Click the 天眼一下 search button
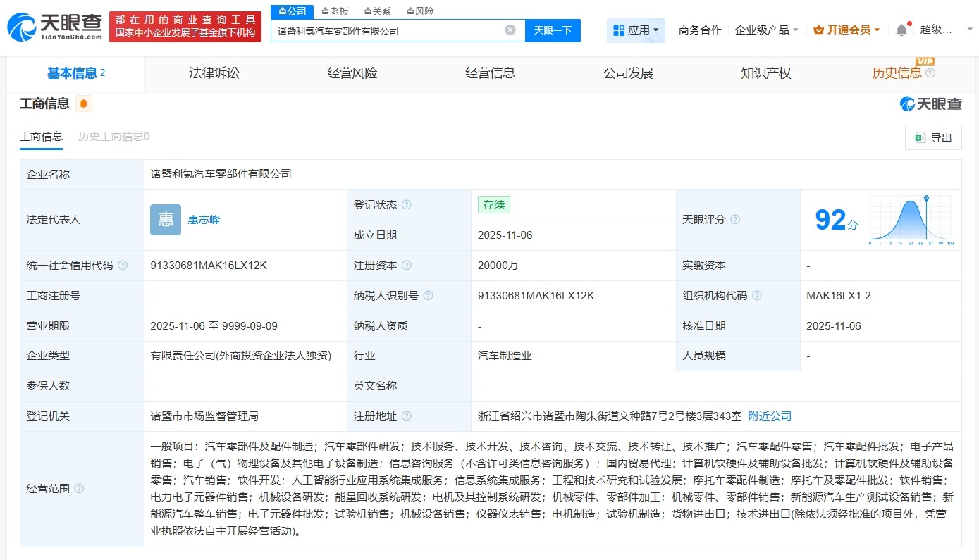Viewport: 979px width, 560px height. 553,30
